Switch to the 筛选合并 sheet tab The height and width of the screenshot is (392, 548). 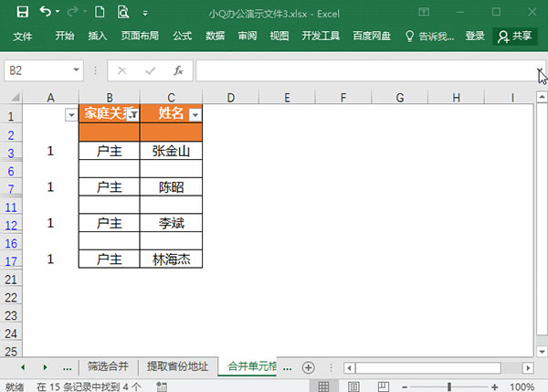tap(108, 366)
